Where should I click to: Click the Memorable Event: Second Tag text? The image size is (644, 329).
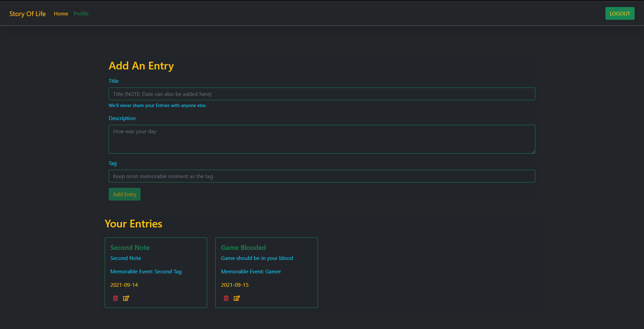coord(146,271)
